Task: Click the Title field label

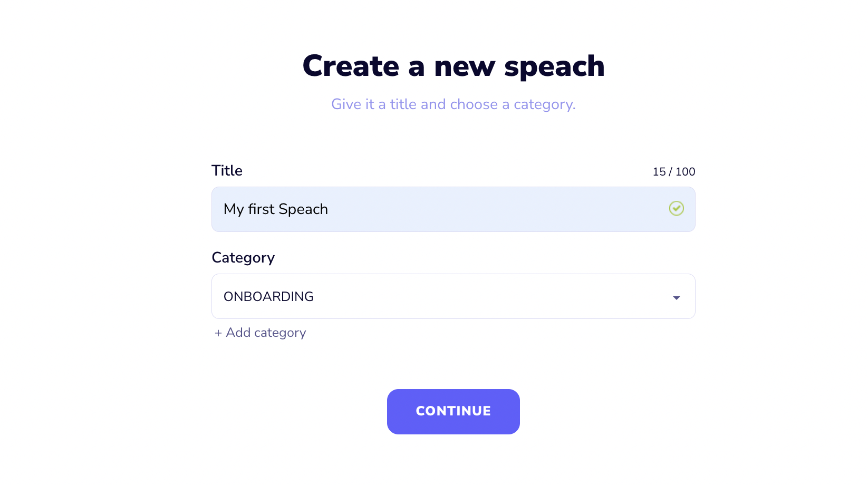Action: click(227, 171)
